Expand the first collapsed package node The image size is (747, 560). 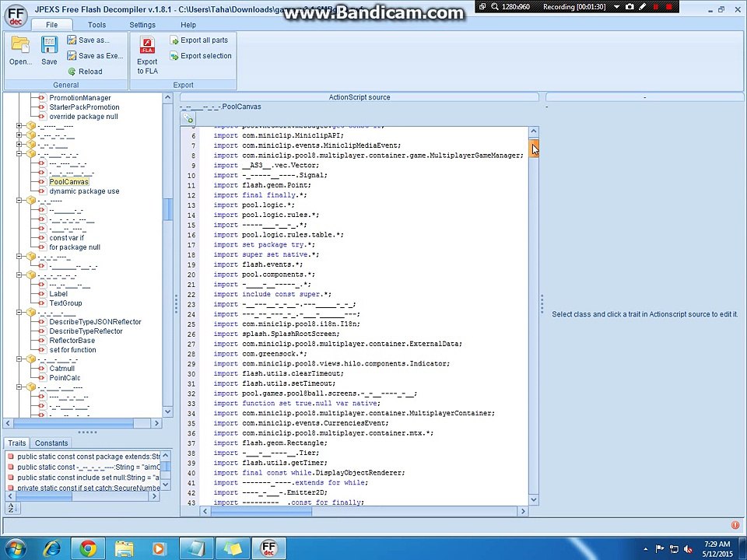coord(19,126)
